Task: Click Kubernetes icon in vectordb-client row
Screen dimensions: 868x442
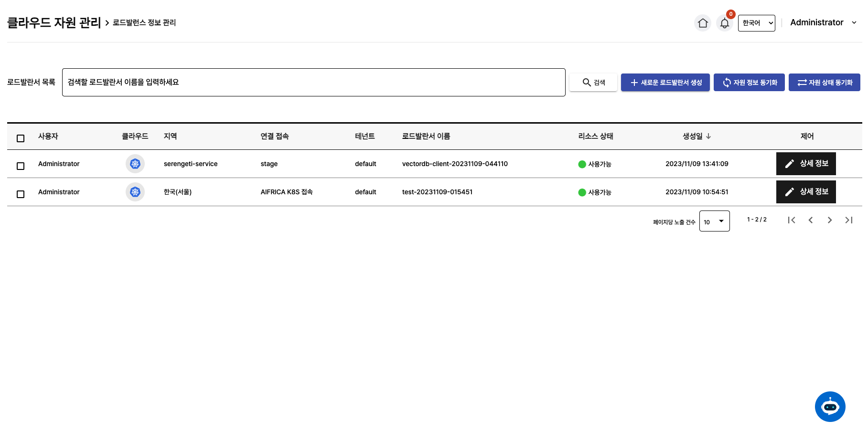Action: 135,164
